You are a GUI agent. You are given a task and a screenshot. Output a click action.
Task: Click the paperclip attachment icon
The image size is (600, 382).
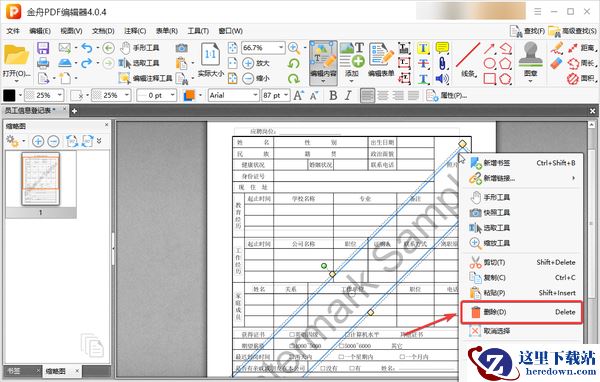442,63
